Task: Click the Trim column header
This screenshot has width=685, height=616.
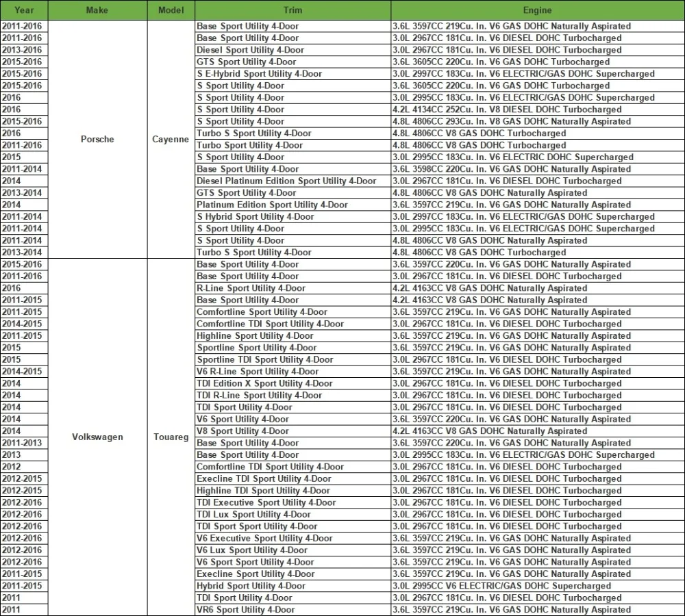Action: [292, 10]
